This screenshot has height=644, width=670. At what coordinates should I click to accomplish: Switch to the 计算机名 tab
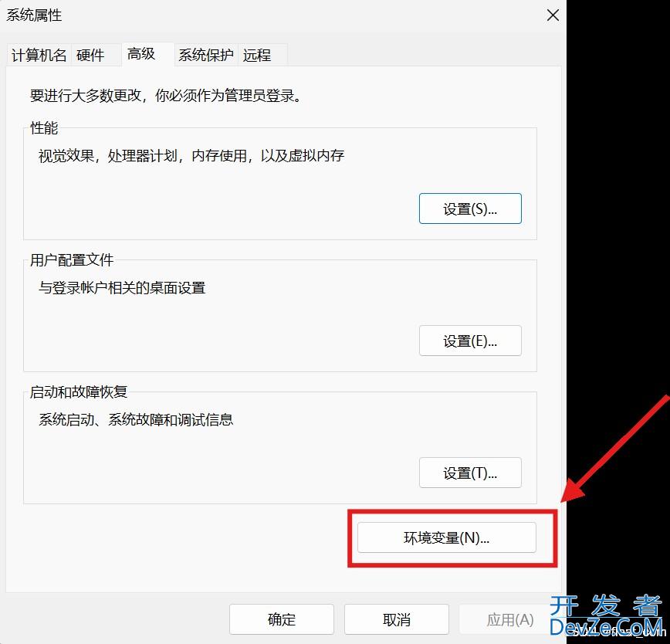(x=39, y=56)
